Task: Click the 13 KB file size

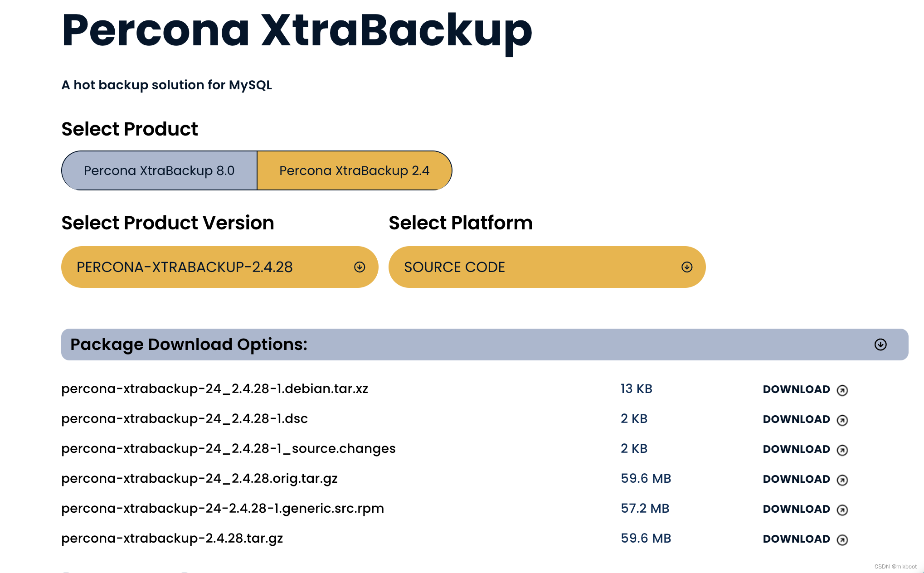Action: click(637, 389)
